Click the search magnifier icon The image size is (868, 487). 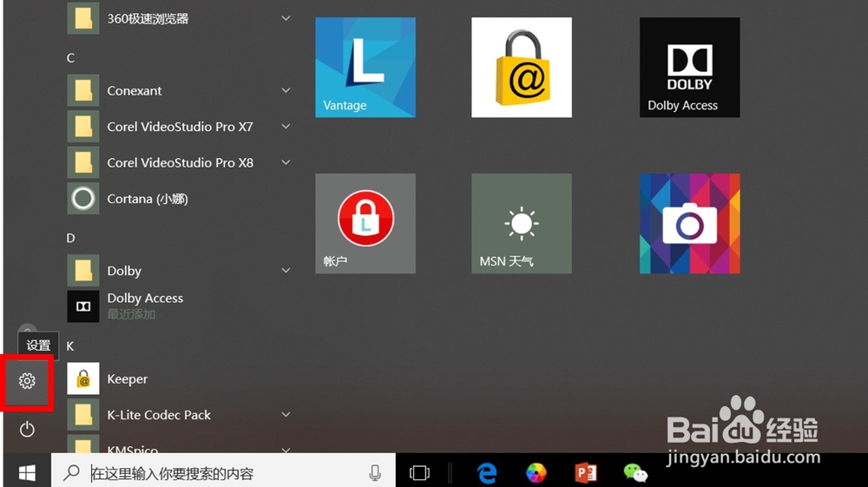(x=71, y=472)
